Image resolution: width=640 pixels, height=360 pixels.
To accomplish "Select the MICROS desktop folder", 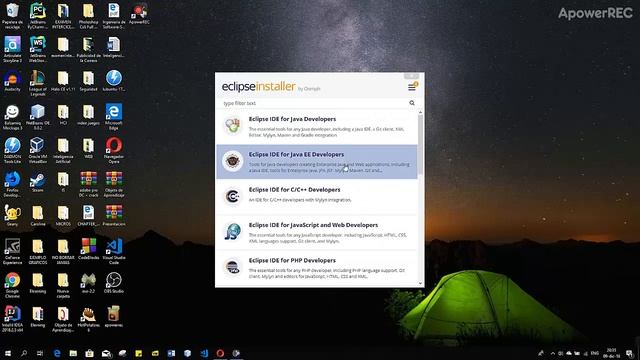I will [63, 216].
